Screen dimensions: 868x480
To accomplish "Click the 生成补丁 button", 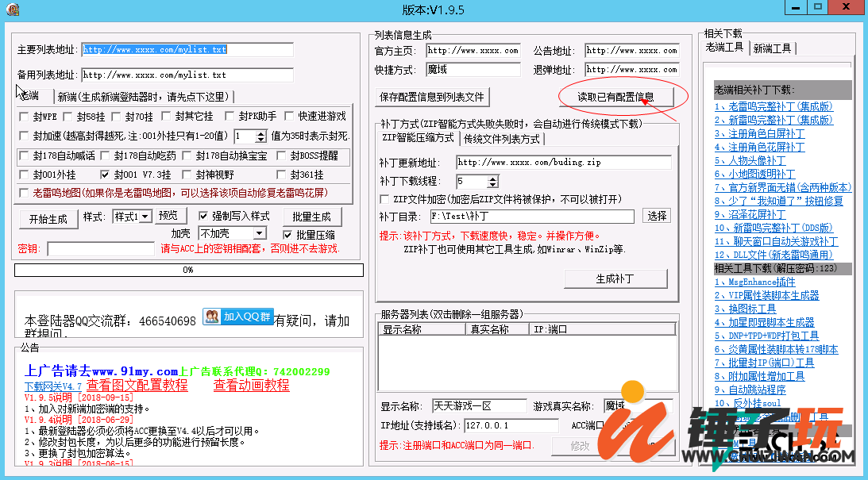I will pos(615,279).
